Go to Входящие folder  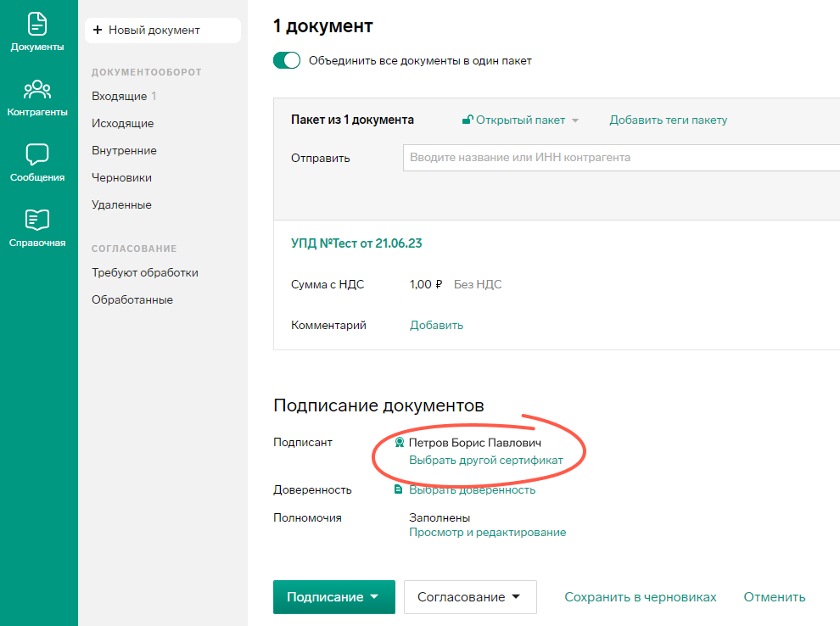(x=119, y=96)
